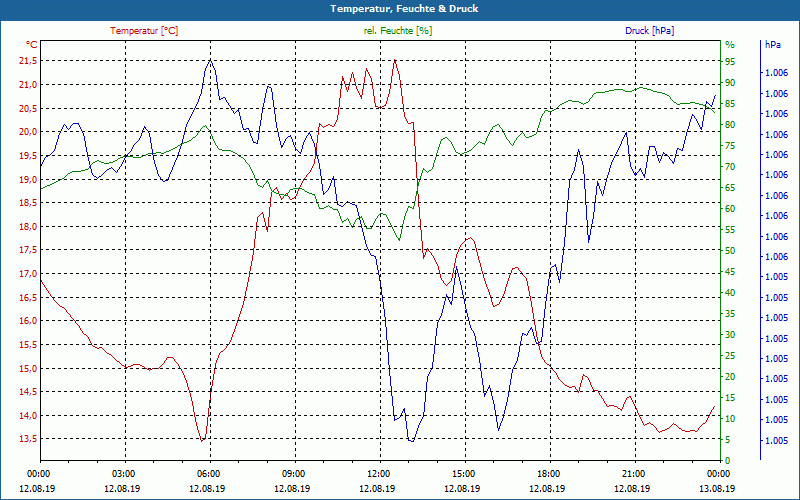The image size is (800, 500).
Task: Click the green '65' humidity axis value
Action: click(x=730, y=188)
